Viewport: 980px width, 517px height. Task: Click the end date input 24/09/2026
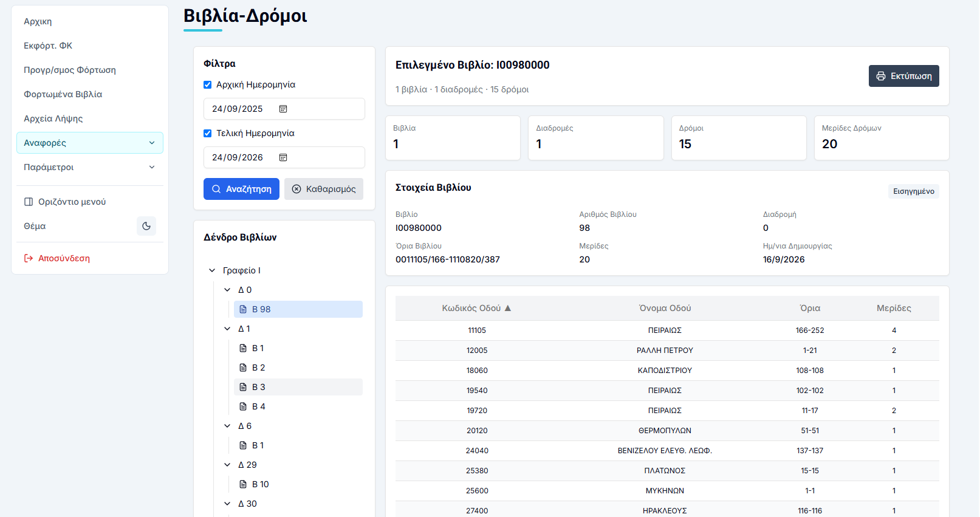284,157
